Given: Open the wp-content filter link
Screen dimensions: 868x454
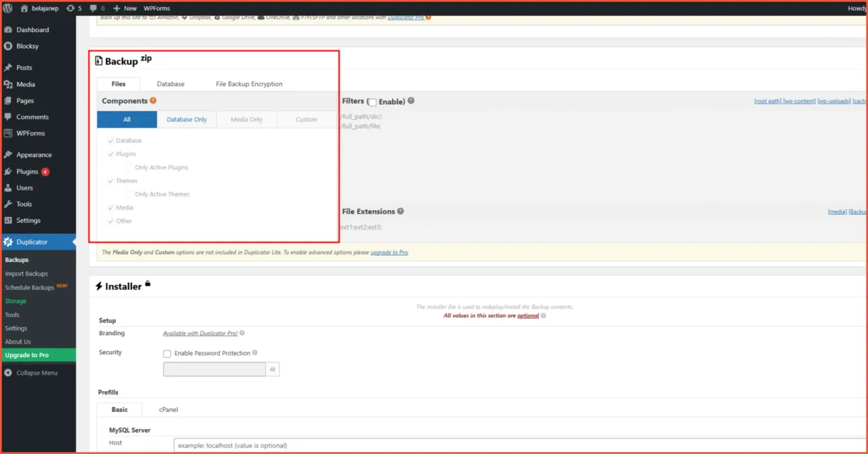Looking at the screenshot, I should (800, 100).
